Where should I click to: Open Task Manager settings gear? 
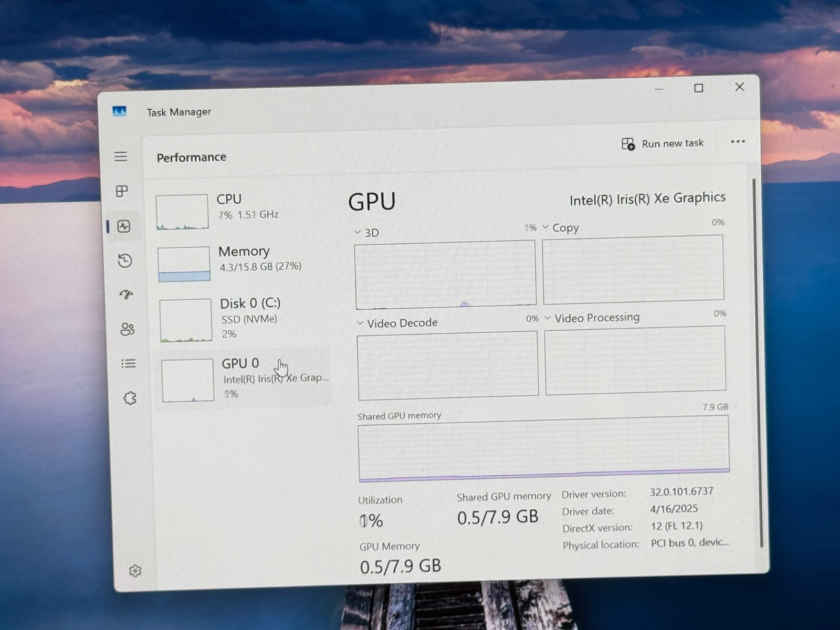point(135,571)
